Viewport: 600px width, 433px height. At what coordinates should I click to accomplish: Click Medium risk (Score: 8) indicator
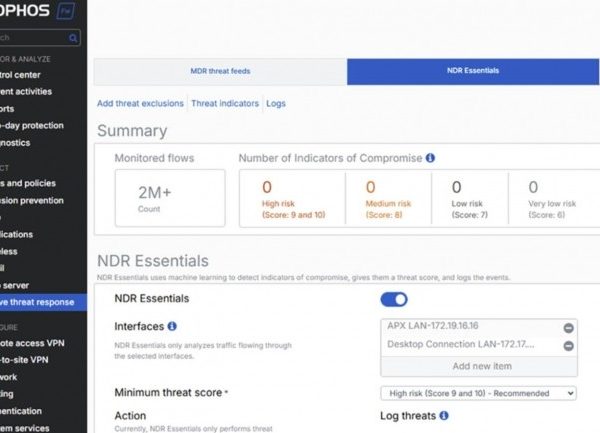tap(388, 199)
